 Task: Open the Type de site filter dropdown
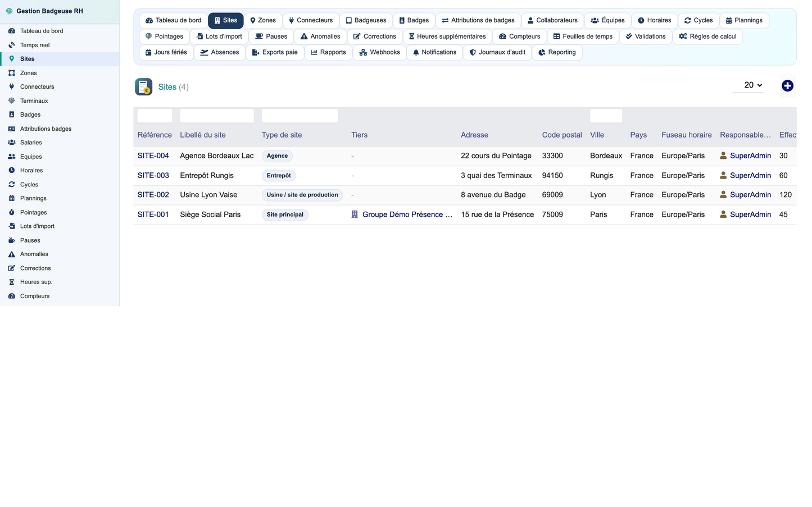[300, 116]
